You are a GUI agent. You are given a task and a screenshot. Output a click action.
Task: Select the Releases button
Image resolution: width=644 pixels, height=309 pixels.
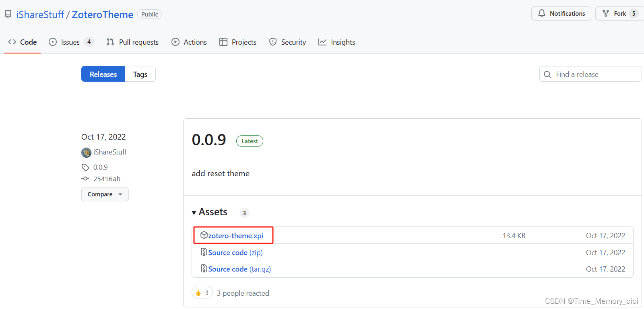coord(103,74)
